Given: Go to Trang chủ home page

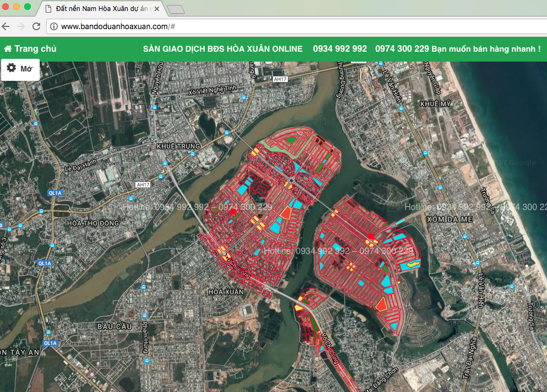Looking at the screenshot, I should pos(35,49).
